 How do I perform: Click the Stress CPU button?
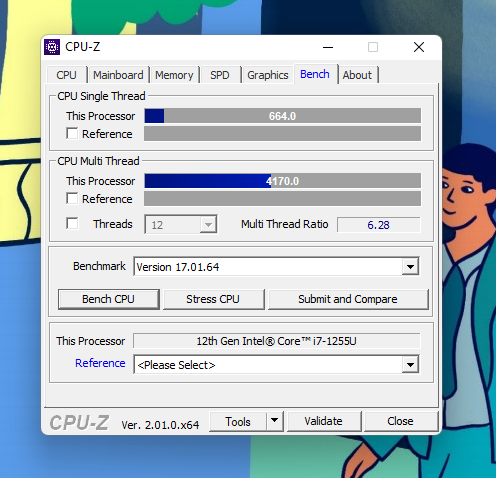pos(213,299)
